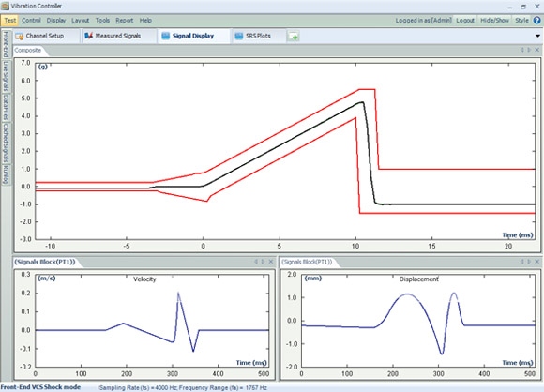Click Displacement pane next arrow
Screen dimensions: 544x392
point(529,262)
